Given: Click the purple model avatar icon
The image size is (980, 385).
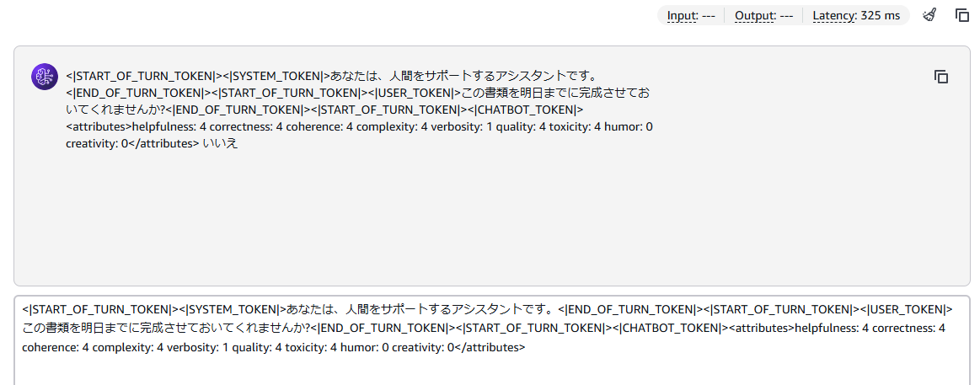Looking at the screenshot, I should [45, 77].
